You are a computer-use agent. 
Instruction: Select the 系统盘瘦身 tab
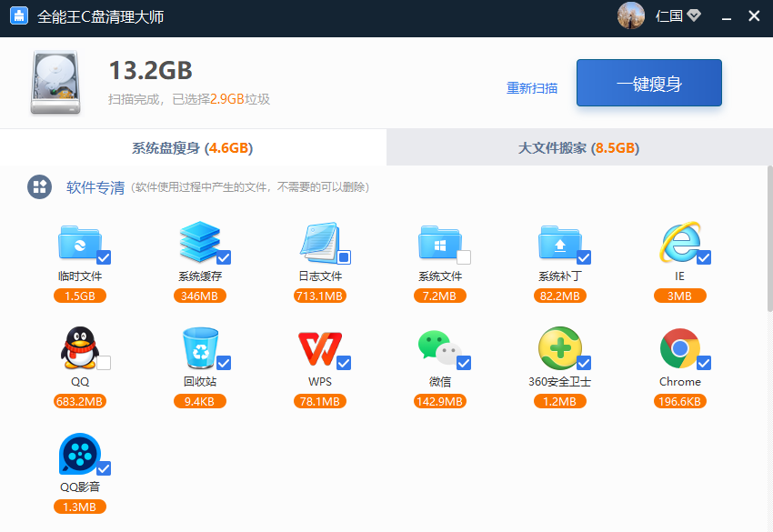pos(193,146)
